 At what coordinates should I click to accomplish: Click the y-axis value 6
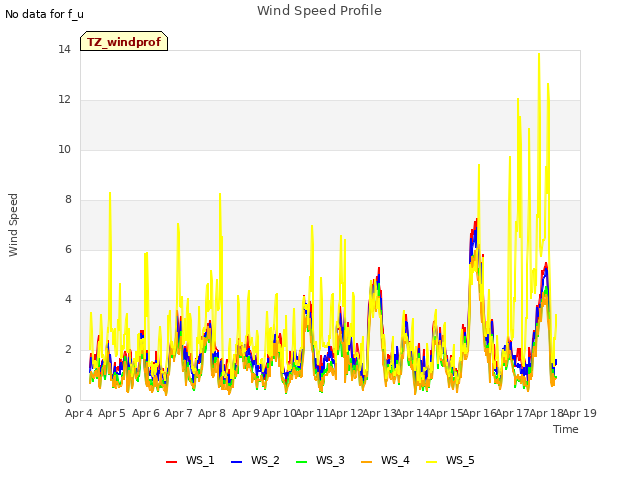pos(68,250)
